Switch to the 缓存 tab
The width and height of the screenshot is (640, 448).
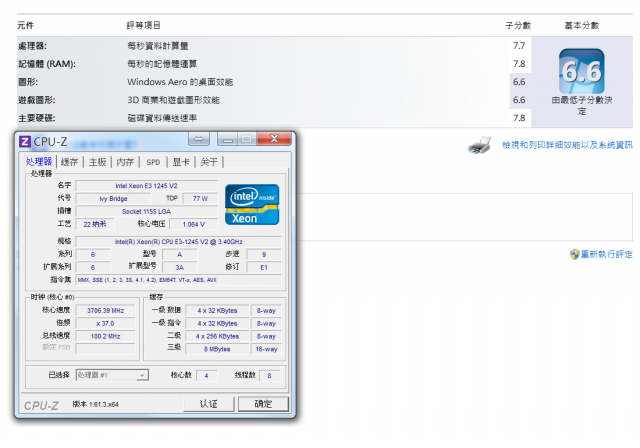(x=69, y=162)
